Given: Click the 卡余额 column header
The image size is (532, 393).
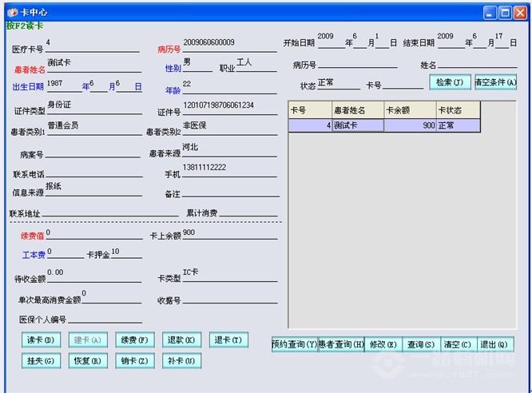Looking at the screenshot, I should tap(409, 109).
